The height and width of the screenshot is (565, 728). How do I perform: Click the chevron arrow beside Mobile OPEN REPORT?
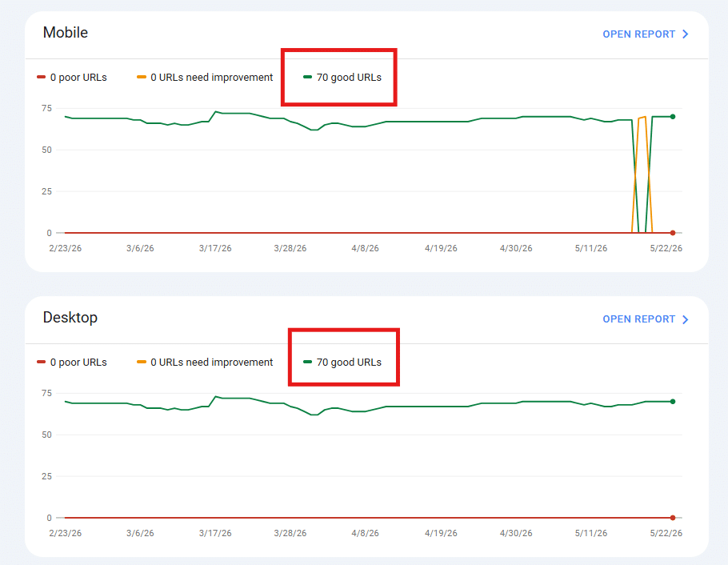686,34
